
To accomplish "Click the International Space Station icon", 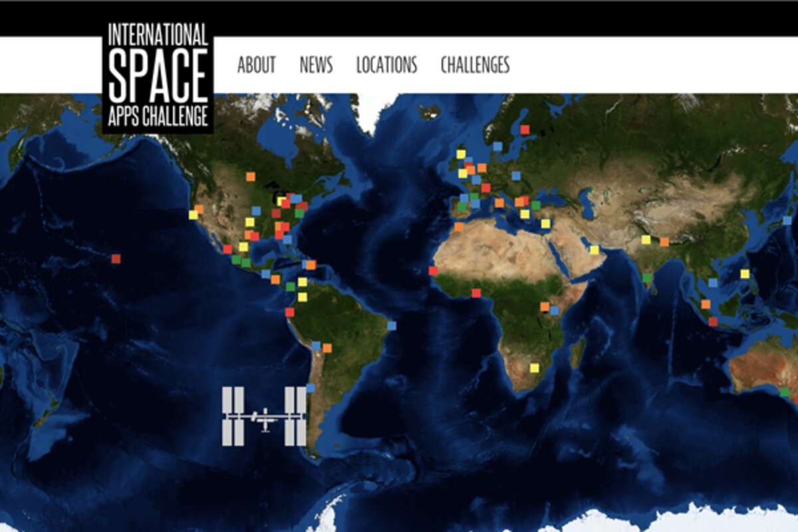I will 264,416.
